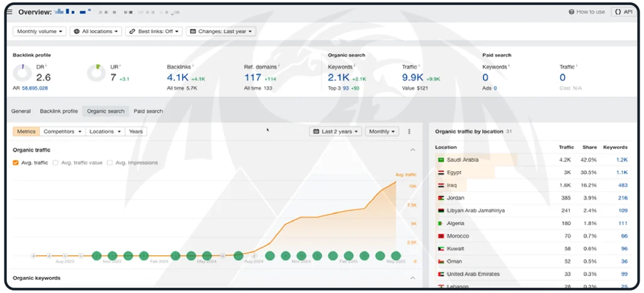Click the How to use help icon

click(x=571, y=12)
